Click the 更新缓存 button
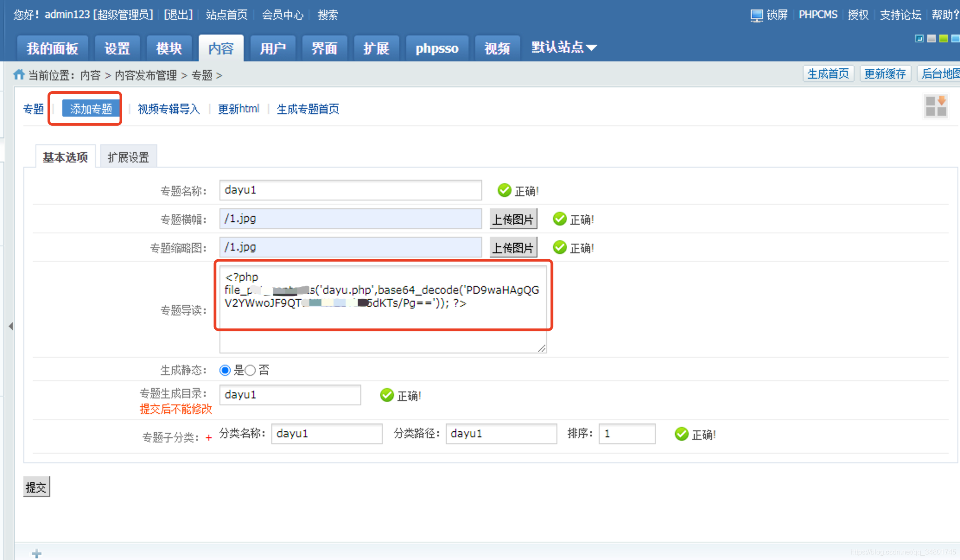The image size is (960, 560). click(885, 74)
